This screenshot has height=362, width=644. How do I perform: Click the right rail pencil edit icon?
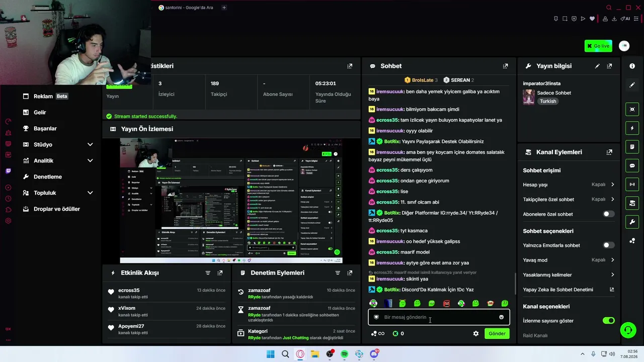[632, 85]
